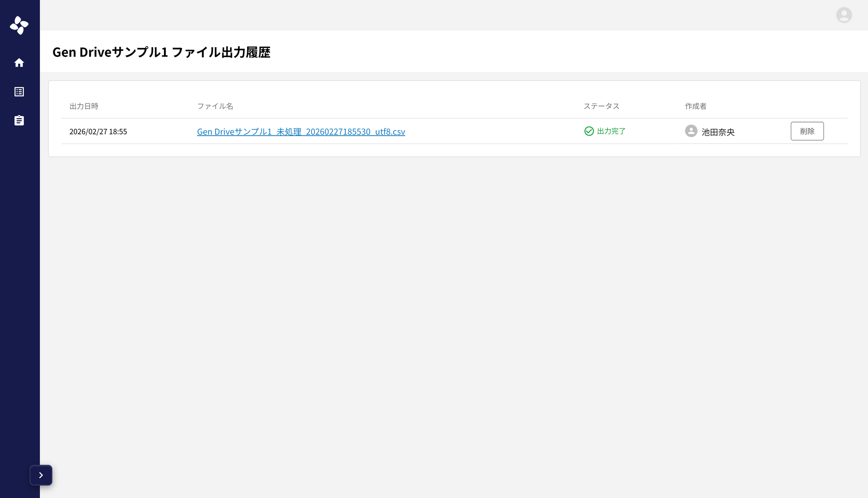This screenshot has width=868, height=498.
Task: Expand the sidebar with chevron button
Action: [x=41, y=475]
